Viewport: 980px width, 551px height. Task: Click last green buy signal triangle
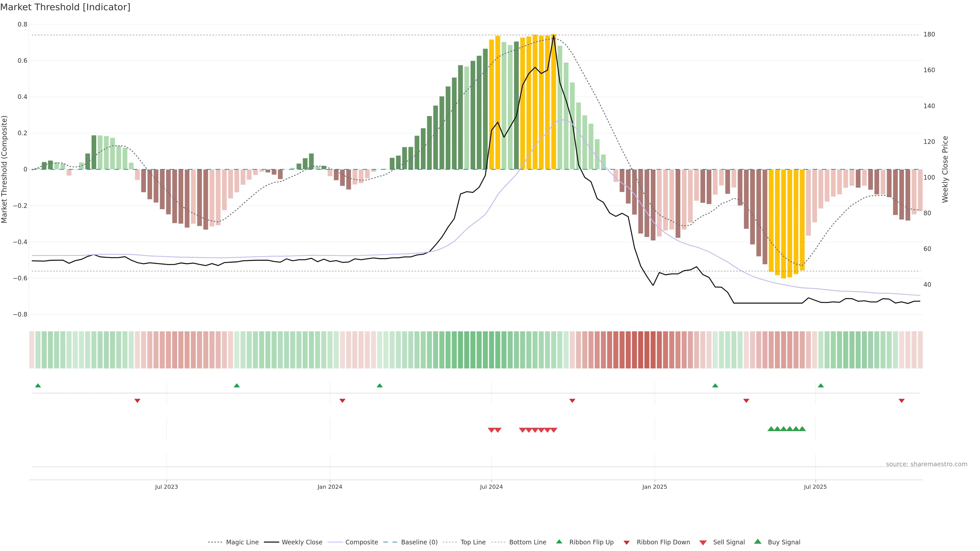pos(802,429)
